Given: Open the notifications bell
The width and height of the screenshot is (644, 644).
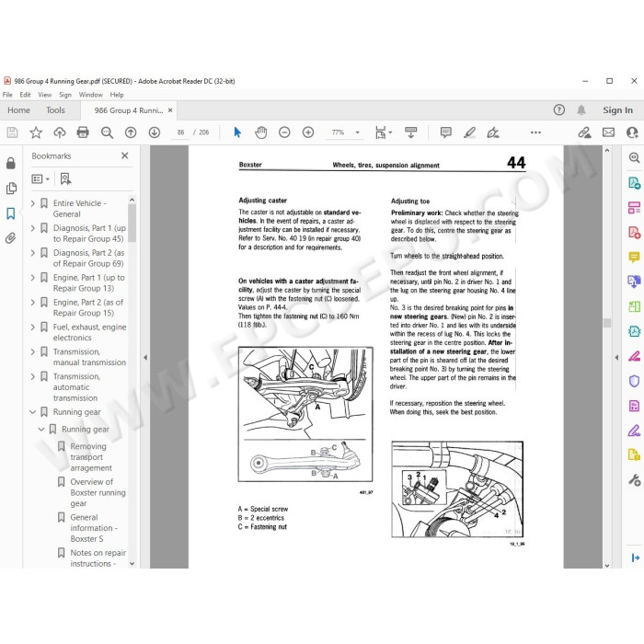Looking at the screenshot, I should [x=581, y=109].
